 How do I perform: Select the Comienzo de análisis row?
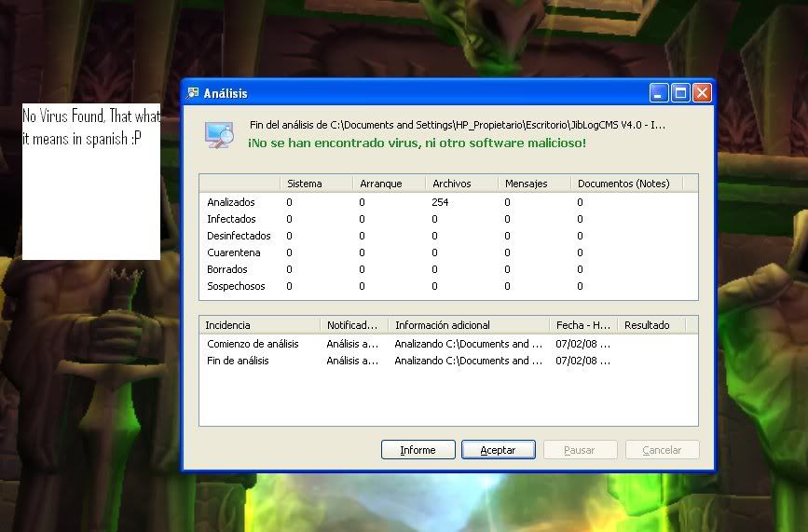click(253, 344)
